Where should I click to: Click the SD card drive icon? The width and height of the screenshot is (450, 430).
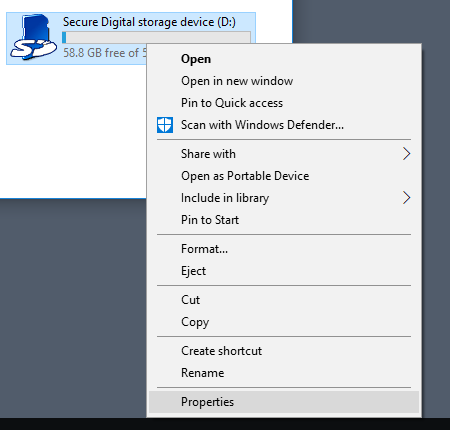click(33, 37)
